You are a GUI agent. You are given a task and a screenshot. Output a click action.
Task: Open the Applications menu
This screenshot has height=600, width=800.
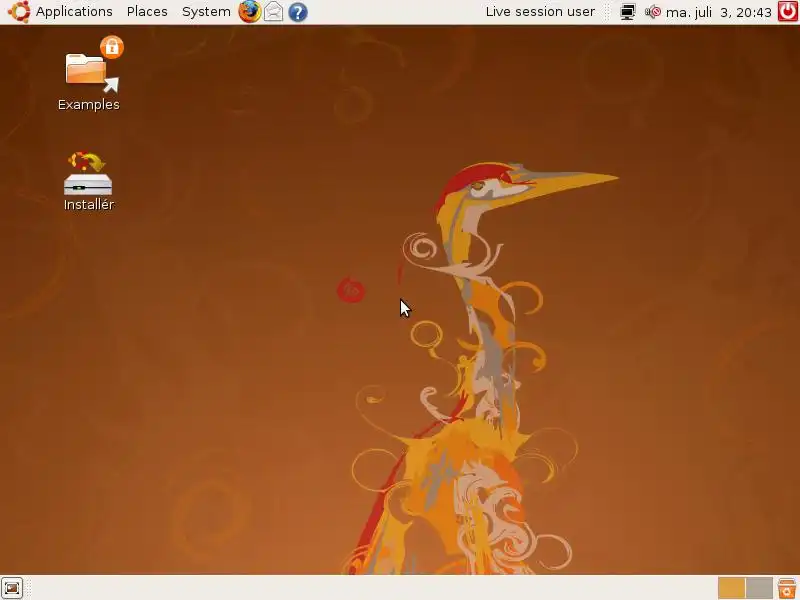coord(74,12)
